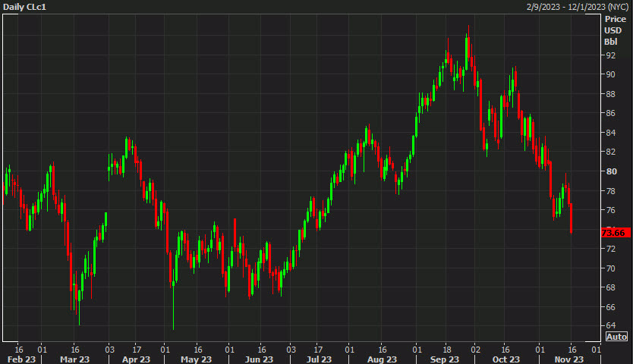
Task: Click the Auto scale button
Action: 616,337
